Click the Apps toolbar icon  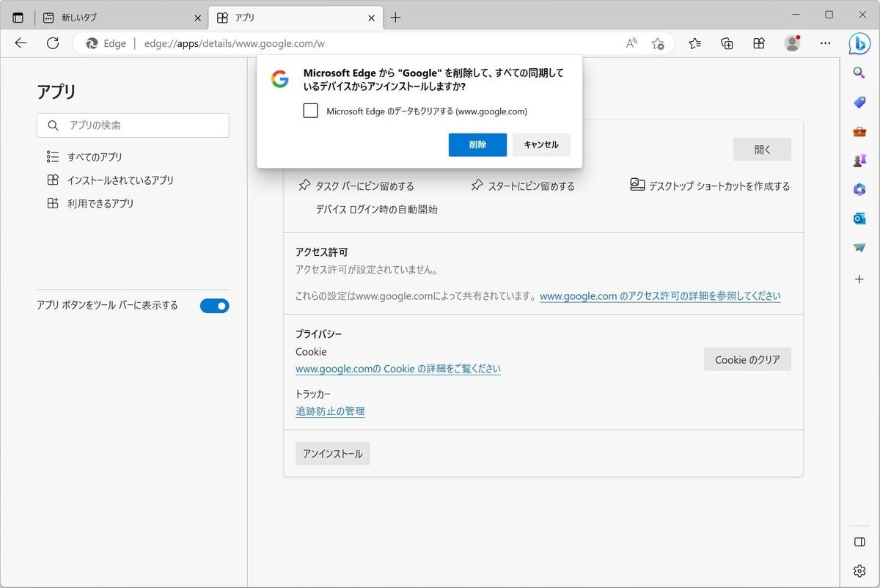click(x=759, y=43)
